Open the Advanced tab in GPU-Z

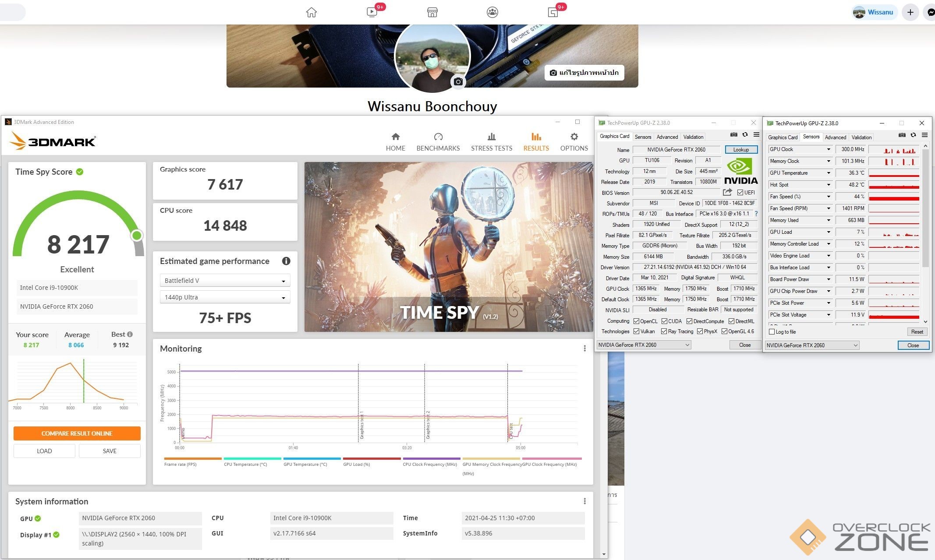click(667, 137)
